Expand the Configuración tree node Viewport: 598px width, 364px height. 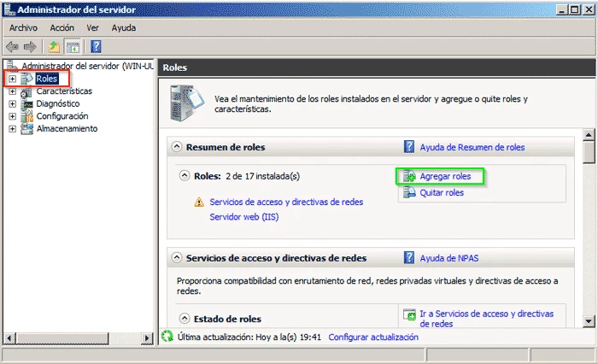pos(13,116)
